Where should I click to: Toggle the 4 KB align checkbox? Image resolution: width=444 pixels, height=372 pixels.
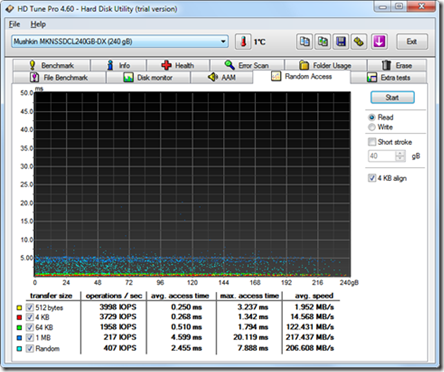click(372, 178)
